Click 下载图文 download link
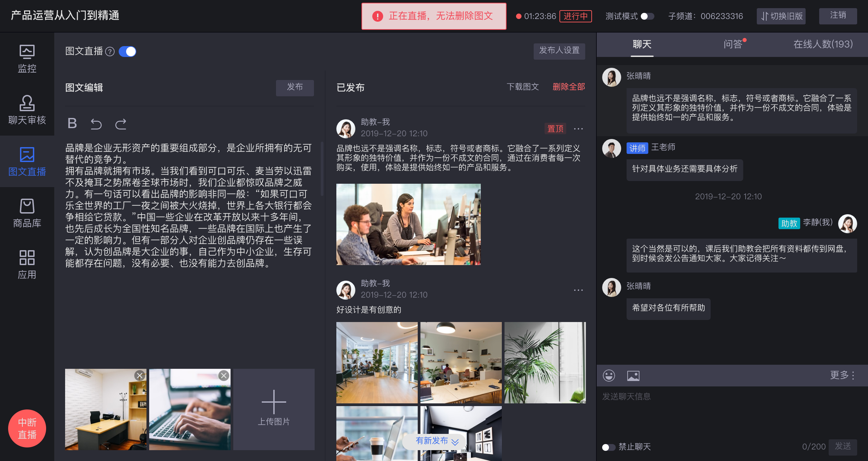 (522, 87)
